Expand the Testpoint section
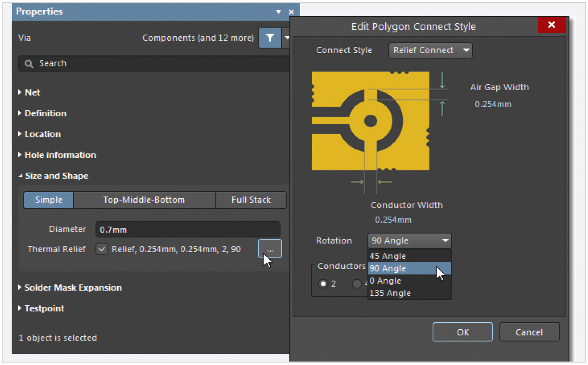588x365 pixels. (x=41, y=309)
